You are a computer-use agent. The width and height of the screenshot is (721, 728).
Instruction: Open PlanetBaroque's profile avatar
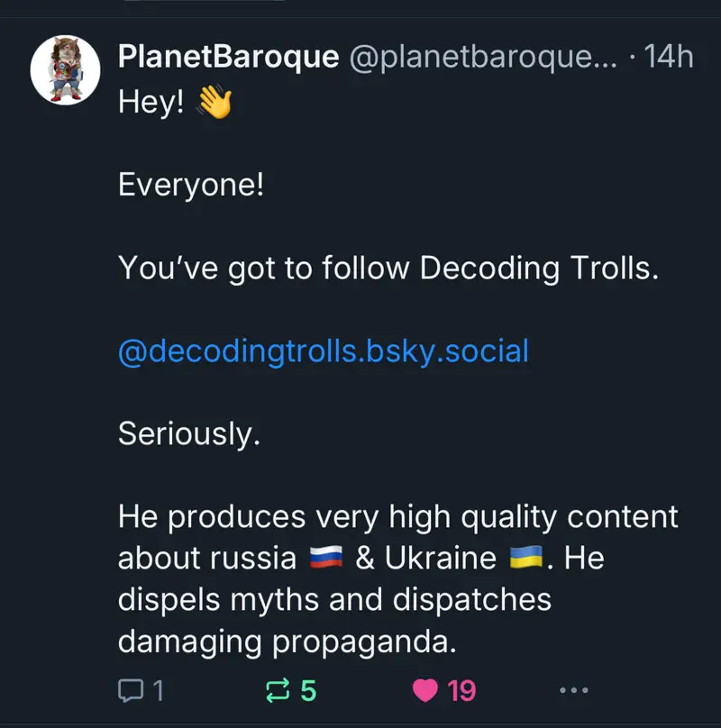click(64, 70)
